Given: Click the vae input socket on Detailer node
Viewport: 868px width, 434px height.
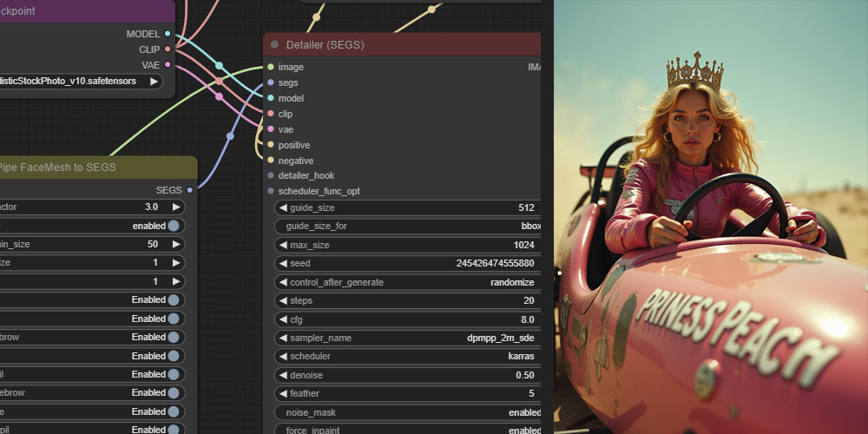Looking at the screenshot, I should (x=270, y=129).
